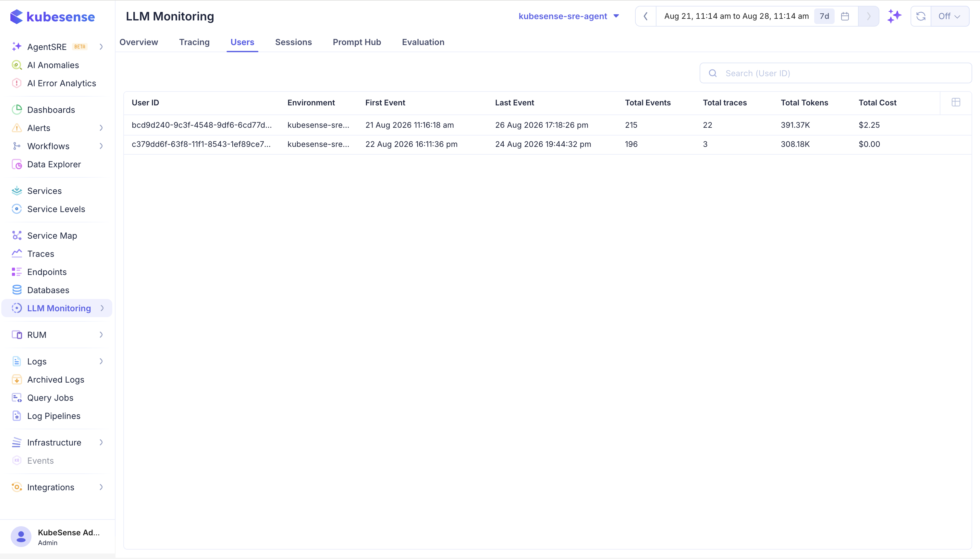This screenshot has width=980, height=559.
Task: Switch to the Sessions tab
Action: click(x=293, y=42)
